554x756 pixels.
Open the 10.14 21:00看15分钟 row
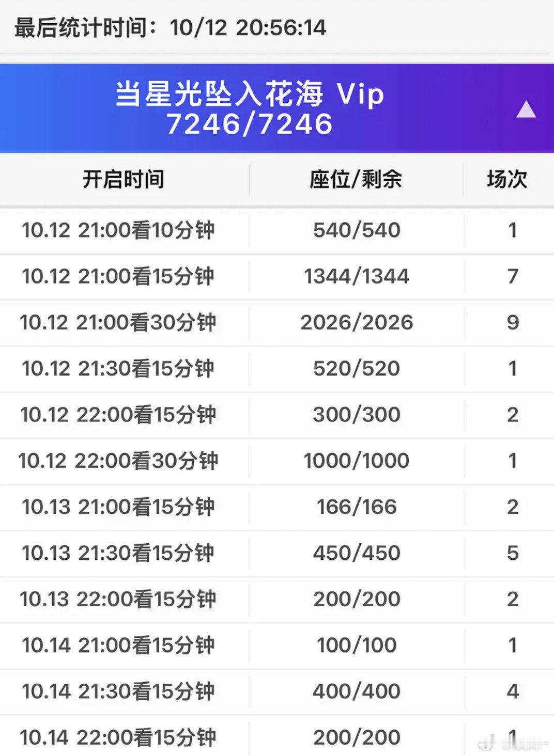277,645
